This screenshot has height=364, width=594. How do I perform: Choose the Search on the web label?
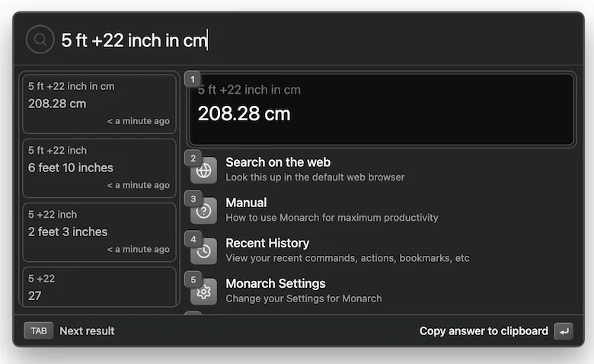pos(278,162)
